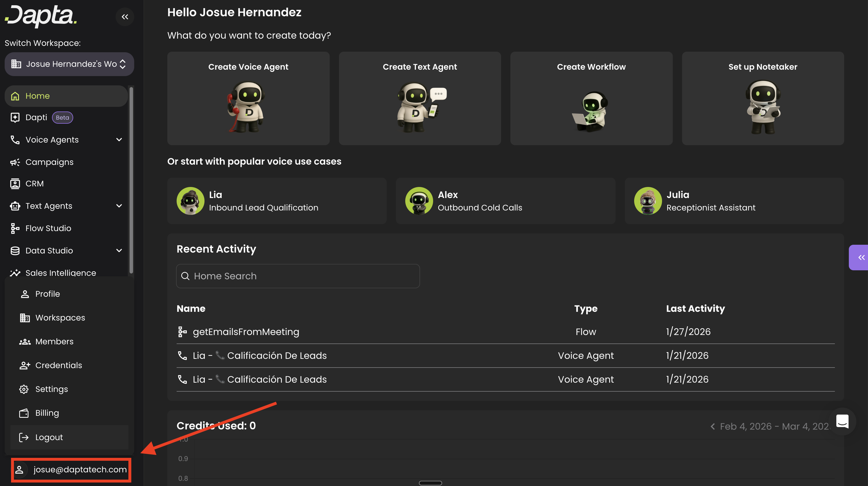Go to previous credits date range
868x486 pixels.
point(712,427)
